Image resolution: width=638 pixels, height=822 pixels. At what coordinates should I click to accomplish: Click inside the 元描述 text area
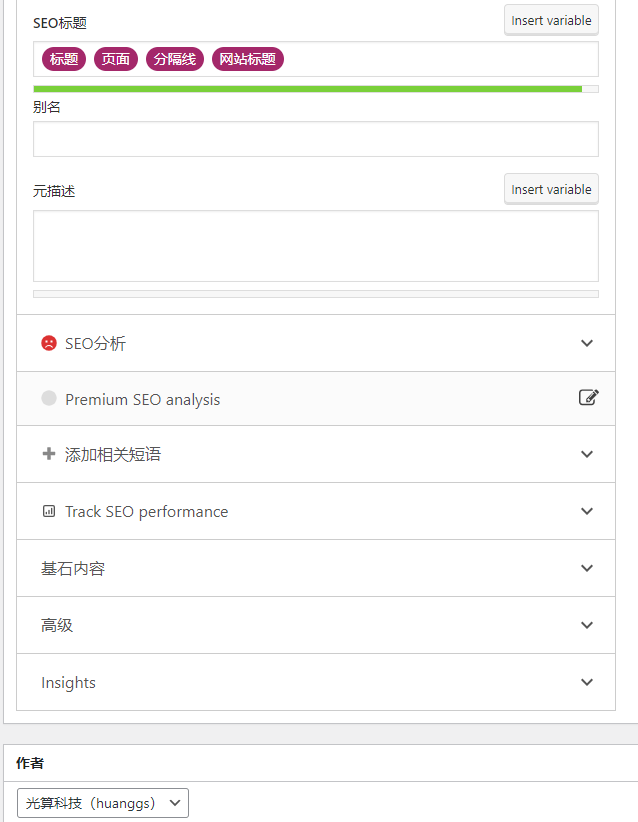pos(316,245)
